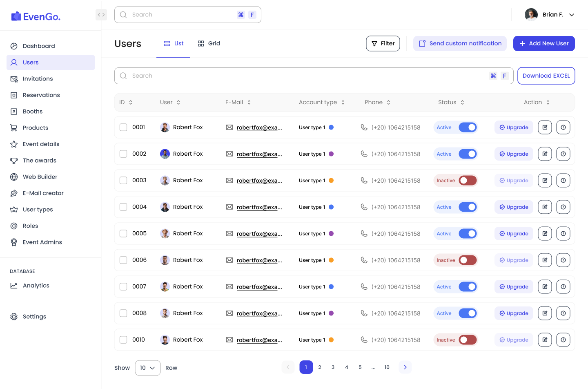Select the checkbox for user 0010
This screenshot has width=588, height=389.
[x=123, y=340]
